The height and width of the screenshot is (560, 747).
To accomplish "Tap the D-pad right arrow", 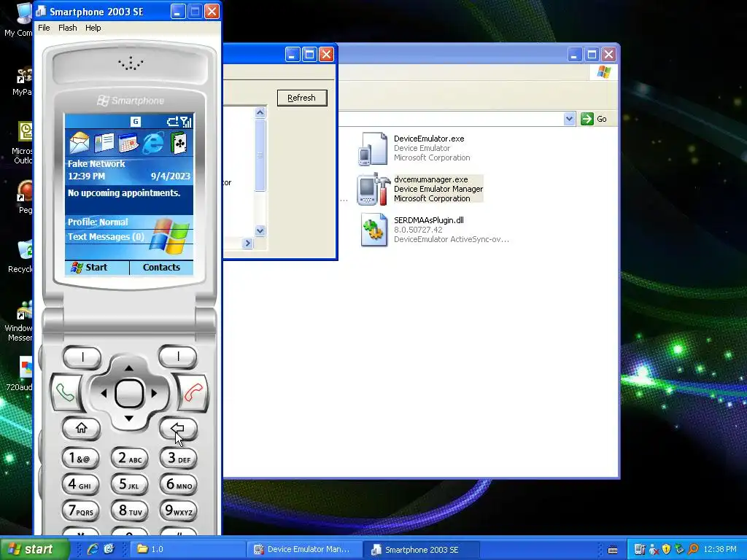I will click(155, 393).
